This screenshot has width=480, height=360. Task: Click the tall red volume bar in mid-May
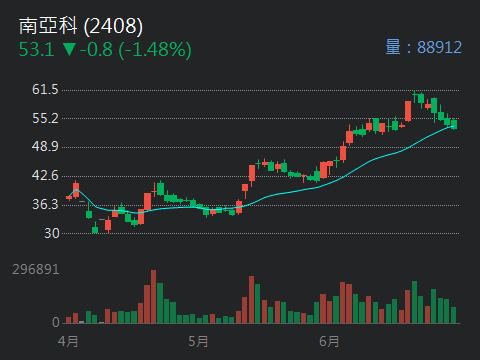251,300
